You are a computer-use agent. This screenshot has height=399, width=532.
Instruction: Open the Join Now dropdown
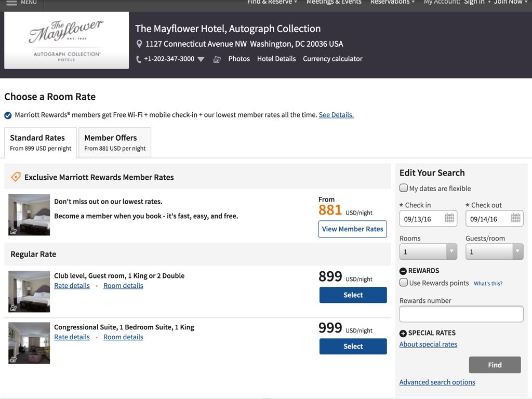tap(511, 2)
